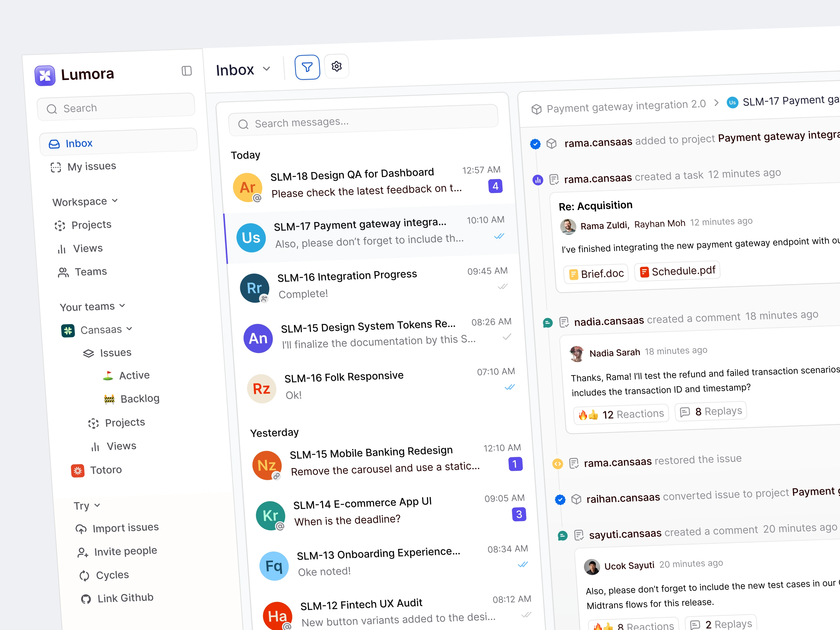Click the 2 Replays button
Image resolution: width=840 pixels, height=630 pixels.
pos(721,624)
